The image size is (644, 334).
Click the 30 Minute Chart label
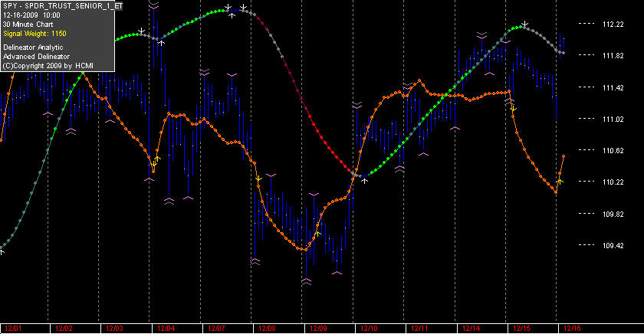pyautogui.click(x=28, y=25)
